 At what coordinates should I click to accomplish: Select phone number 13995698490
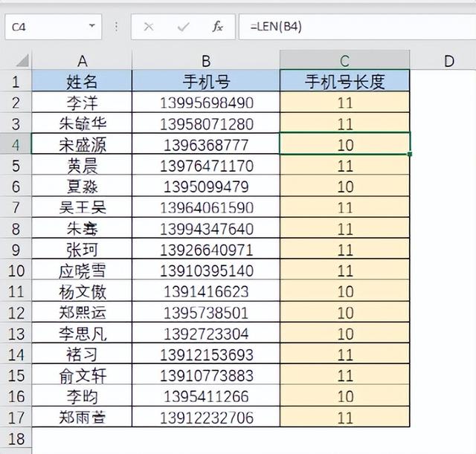click(x=206, y=103)
